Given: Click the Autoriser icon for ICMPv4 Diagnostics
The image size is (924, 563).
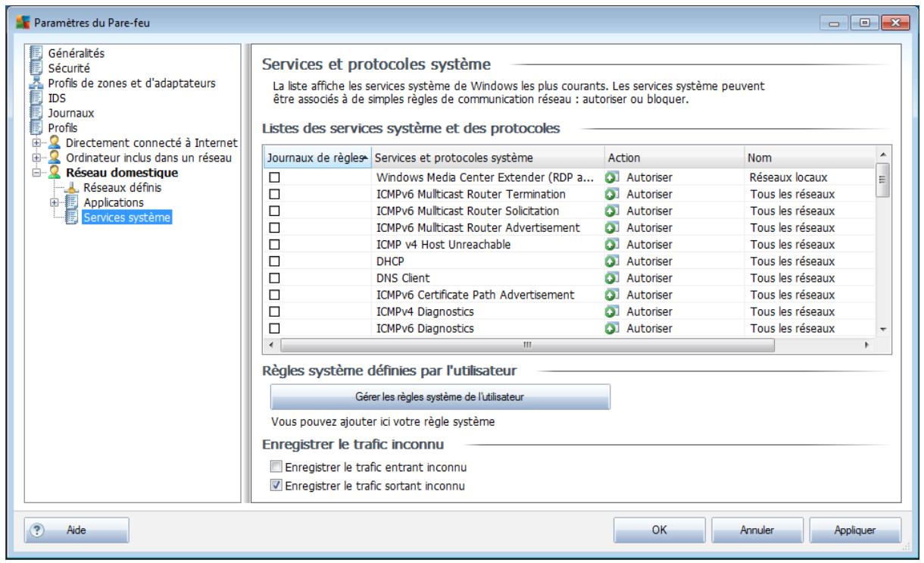Looking at the screenshot, I should (612, 311).
